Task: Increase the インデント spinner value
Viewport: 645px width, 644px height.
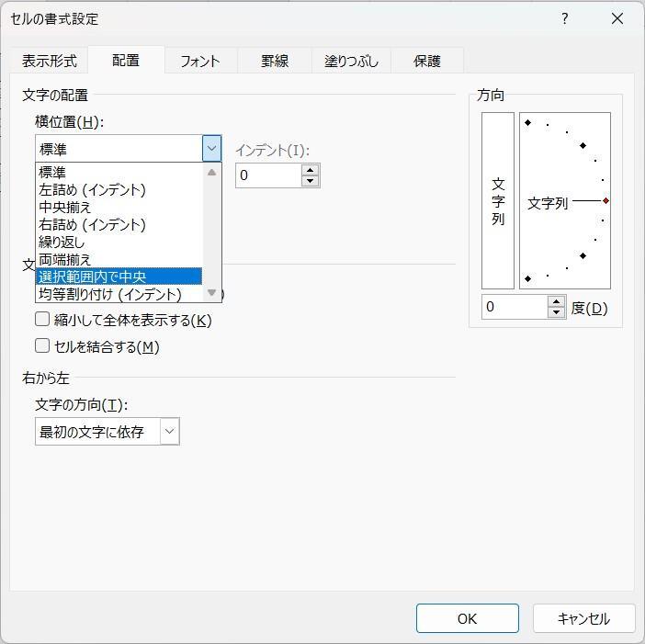Action: tap(311, 170)
